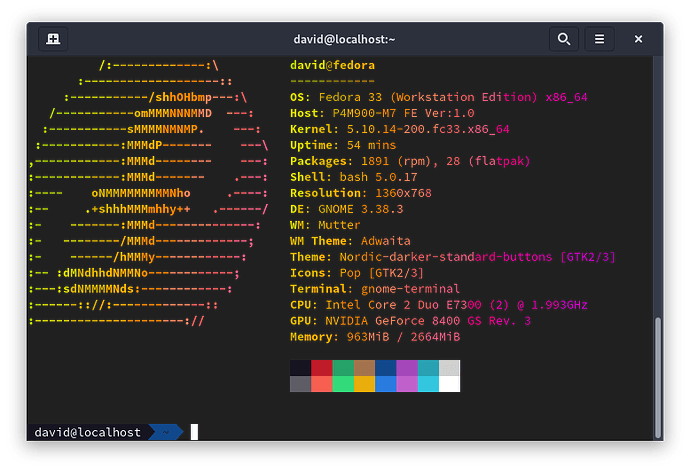This screenshot has width=690, height=471.
Task: Click the WM Theme Adwaita line
Action: [350, 241]
